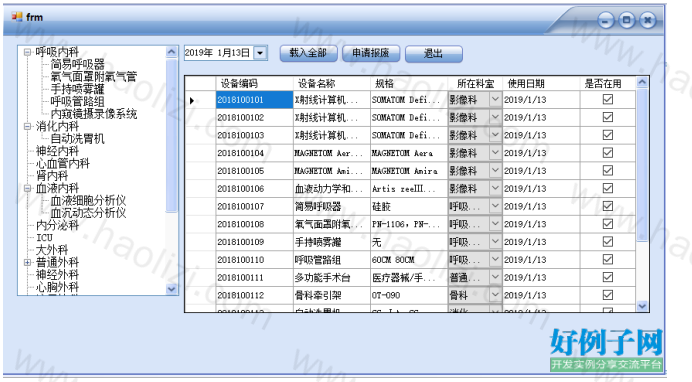Select 内窥镜摄录像系统 tree item
The image size is (692, 382).
click(x=94, y=114)
